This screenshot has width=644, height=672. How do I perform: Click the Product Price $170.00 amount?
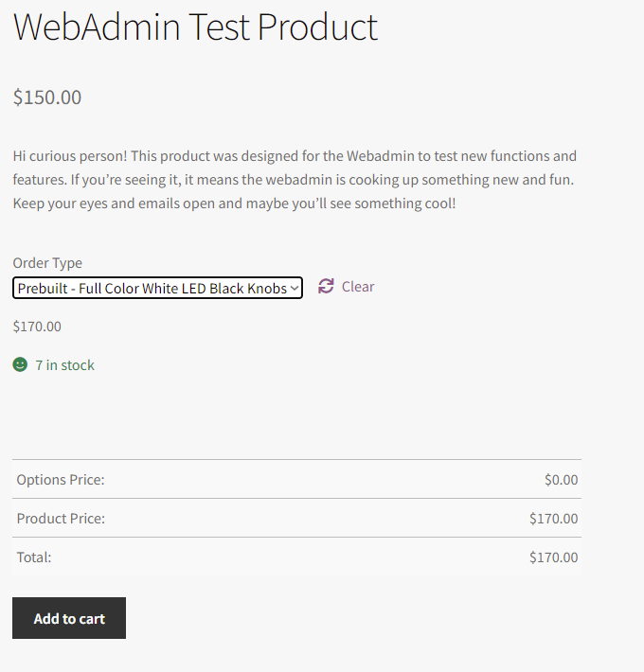point(553,519)
